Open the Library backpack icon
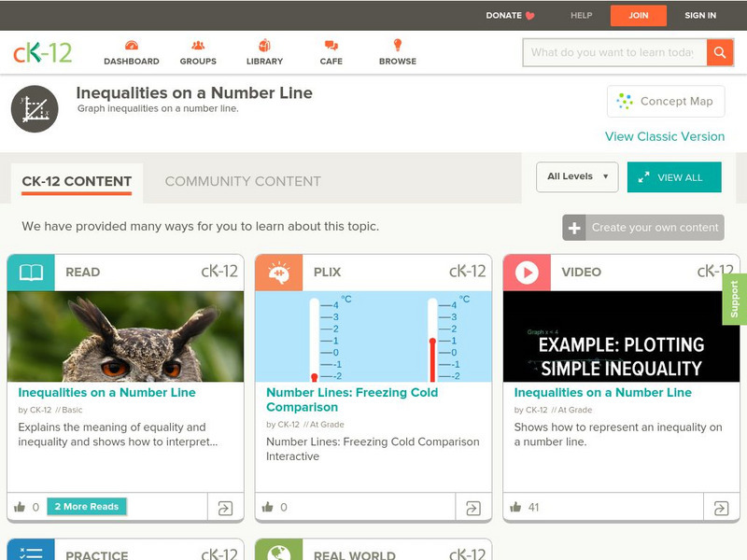 pos(264,45)
